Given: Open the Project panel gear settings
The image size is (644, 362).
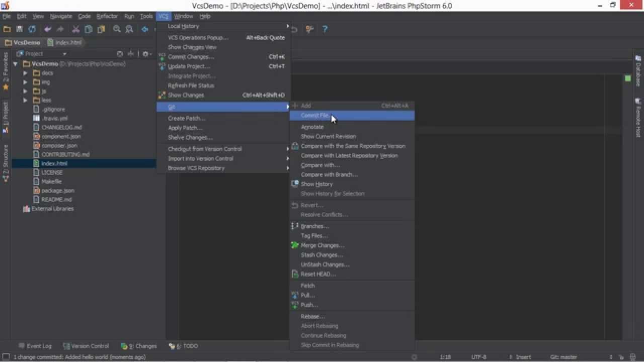Looking at the screenshot, I should (146, 54).
